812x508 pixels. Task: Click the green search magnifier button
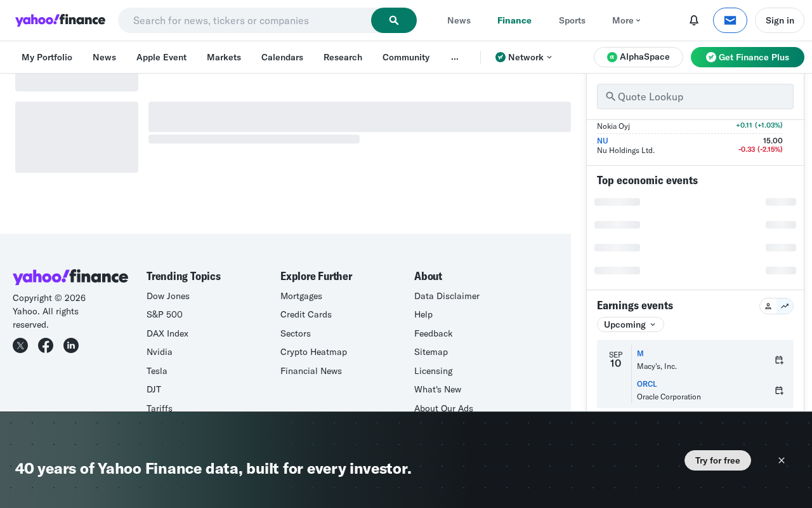click(394, 20)
